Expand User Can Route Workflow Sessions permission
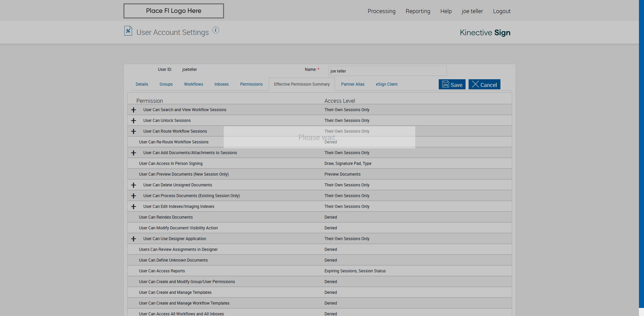 tap(133, 132)
